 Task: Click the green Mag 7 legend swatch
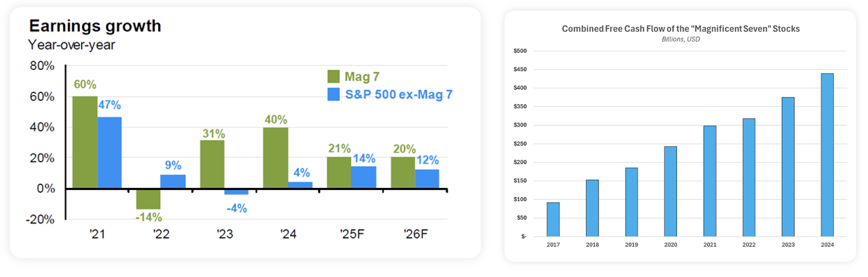tap(333, 77)
